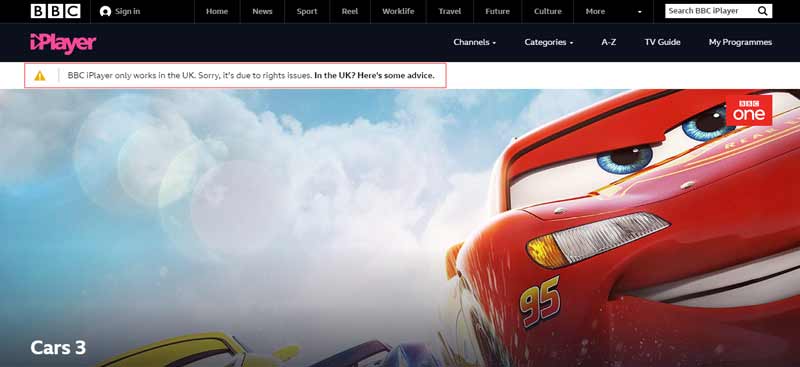The height and width of the screenshot is (367, 800).
Task: Go to the Home tab
Action: point(217,11)
